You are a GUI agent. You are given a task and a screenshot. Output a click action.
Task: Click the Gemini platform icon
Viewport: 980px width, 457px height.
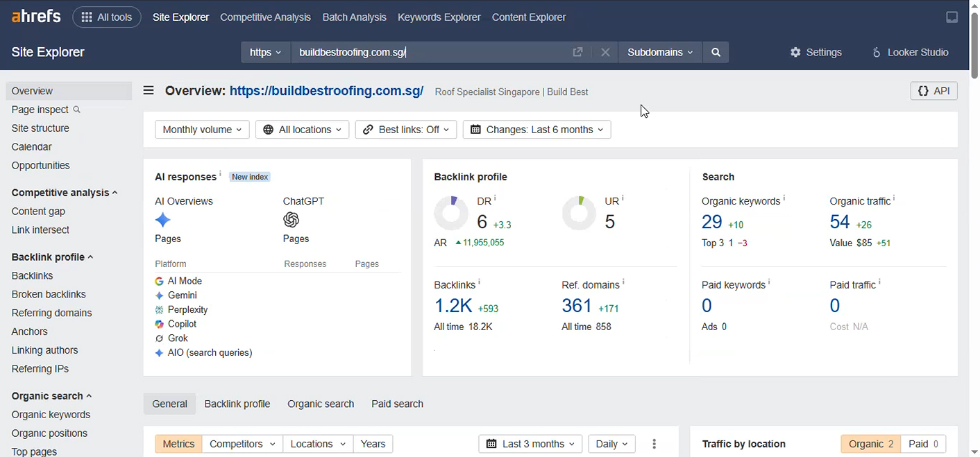(159, 295)
